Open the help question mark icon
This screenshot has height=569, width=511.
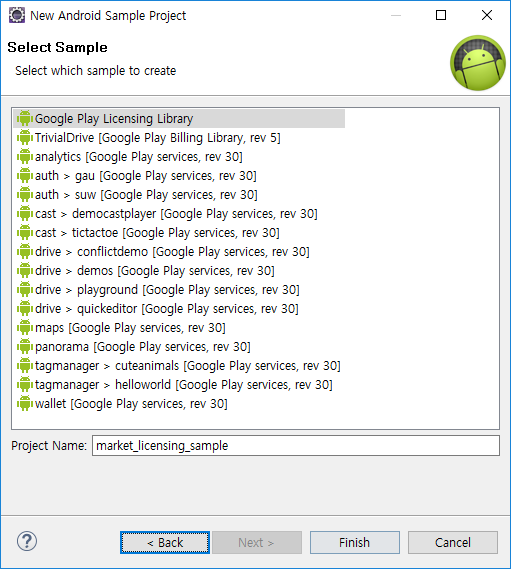point(27,541)
